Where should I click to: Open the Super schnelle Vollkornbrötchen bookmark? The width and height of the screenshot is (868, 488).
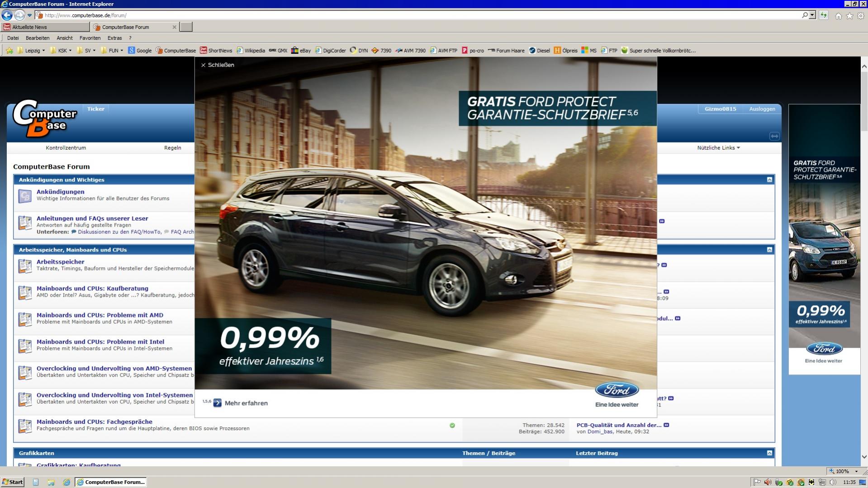click(x=658, y=51)
